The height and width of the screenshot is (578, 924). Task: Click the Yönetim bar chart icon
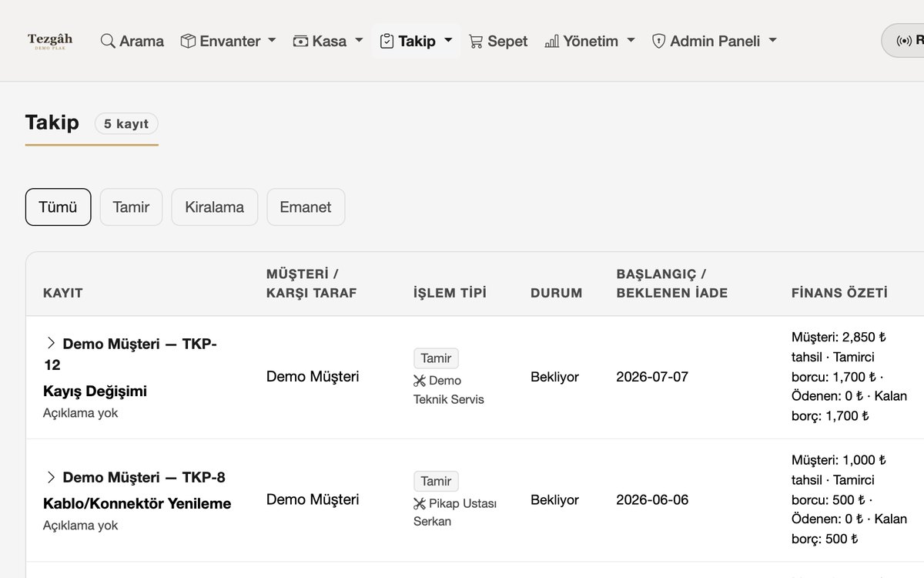[551, 41]
